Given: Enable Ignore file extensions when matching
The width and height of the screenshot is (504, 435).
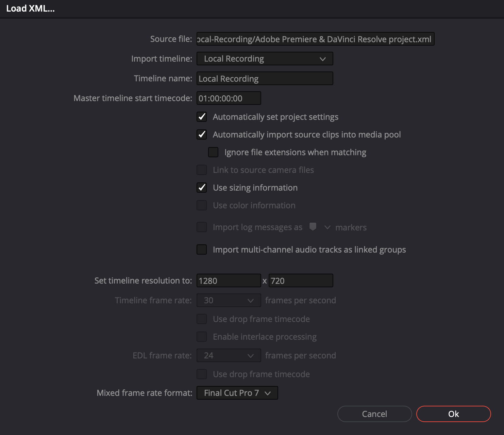Looking at the screenshot, I should pos(213,152).
